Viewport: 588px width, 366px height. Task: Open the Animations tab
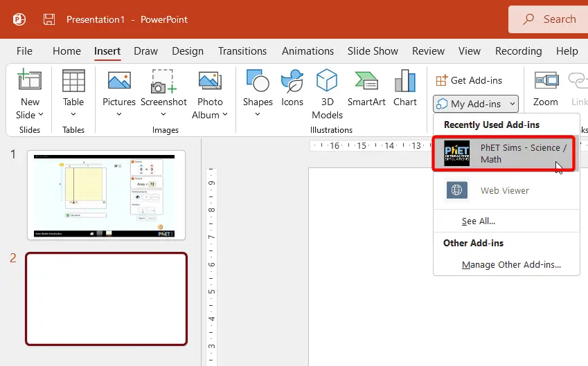click(x=308, y=51)
